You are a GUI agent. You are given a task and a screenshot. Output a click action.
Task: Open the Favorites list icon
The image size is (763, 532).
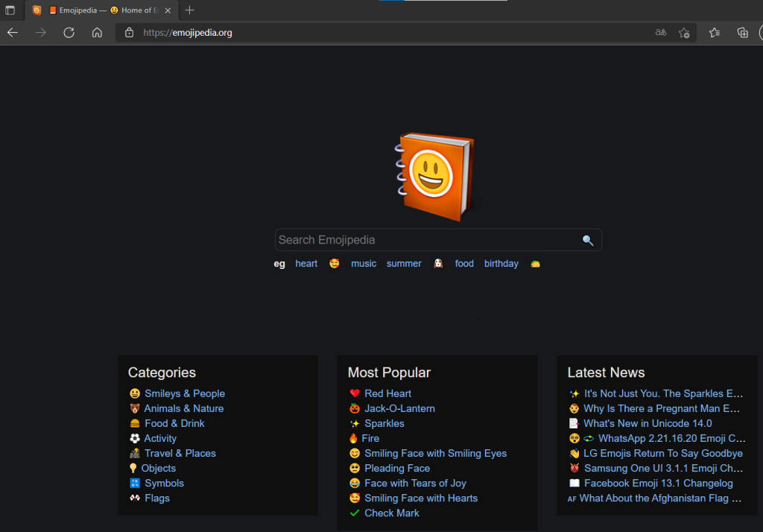point(715,33)
